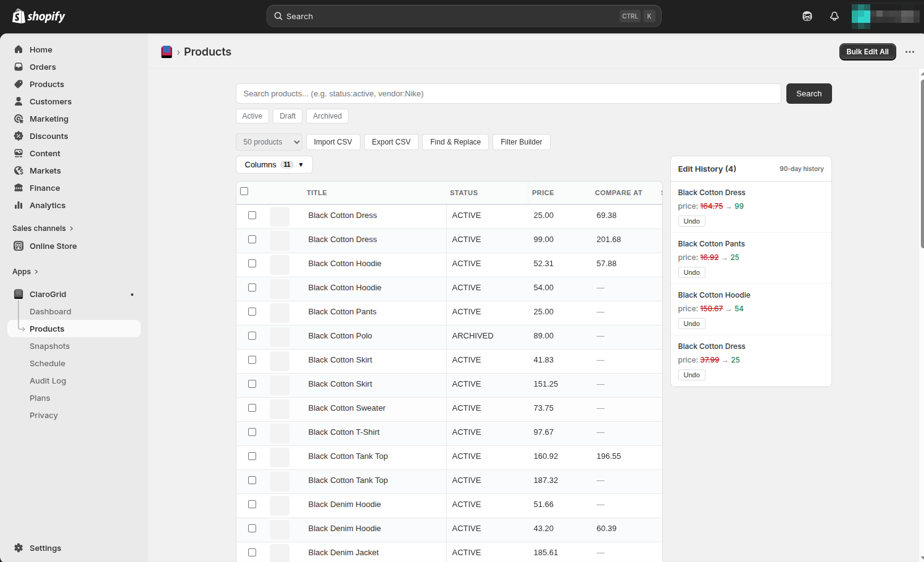This screenshot has width=924, height=562.
Task: Click the Sidekick assistant icon in header
Action: pos(807,16)
